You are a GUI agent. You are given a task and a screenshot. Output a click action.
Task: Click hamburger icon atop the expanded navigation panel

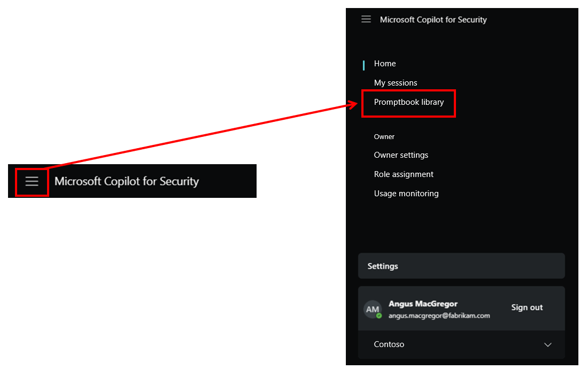[x=366, y=19]
